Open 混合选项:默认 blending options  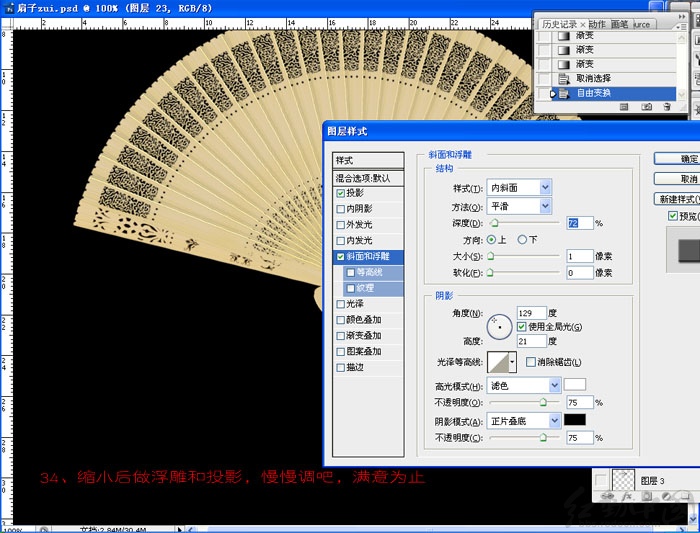(x=368, y=178)
